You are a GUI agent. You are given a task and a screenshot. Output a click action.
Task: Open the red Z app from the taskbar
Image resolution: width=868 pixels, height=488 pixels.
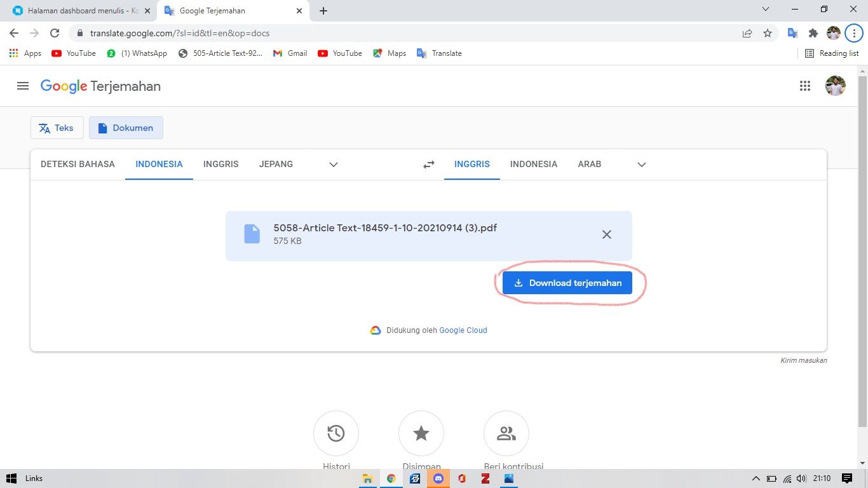click(485, 478)
